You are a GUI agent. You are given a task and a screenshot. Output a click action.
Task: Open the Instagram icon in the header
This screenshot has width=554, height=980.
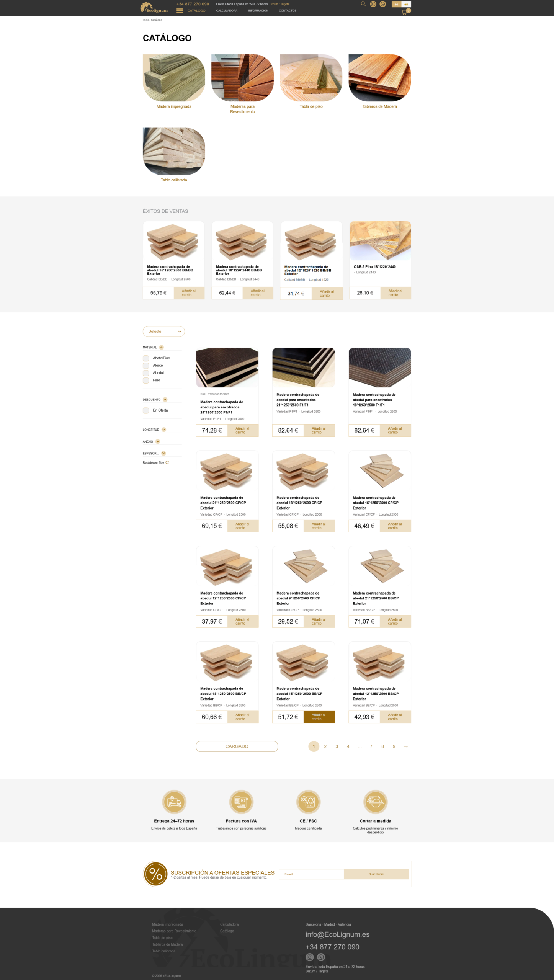(x=373, y=4)
